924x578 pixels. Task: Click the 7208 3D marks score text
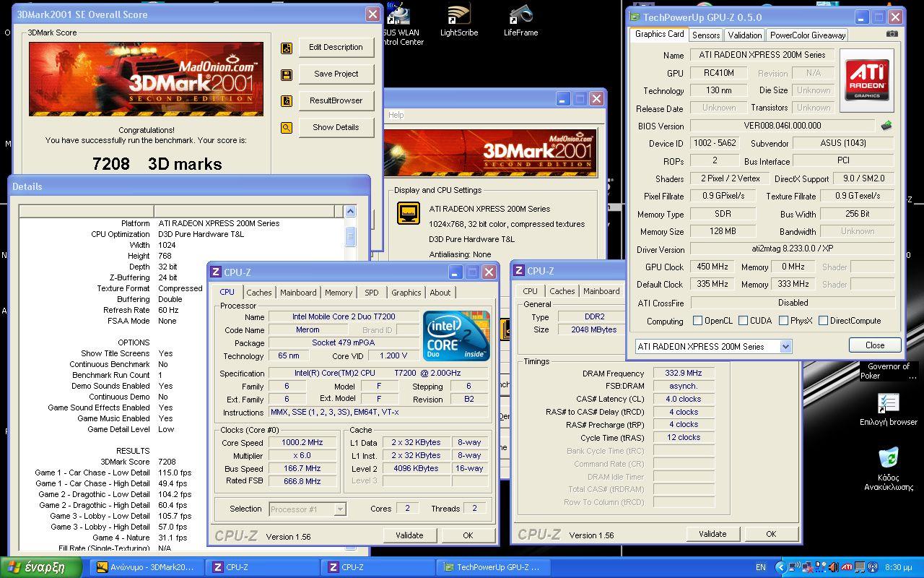(x=157, y=164)
